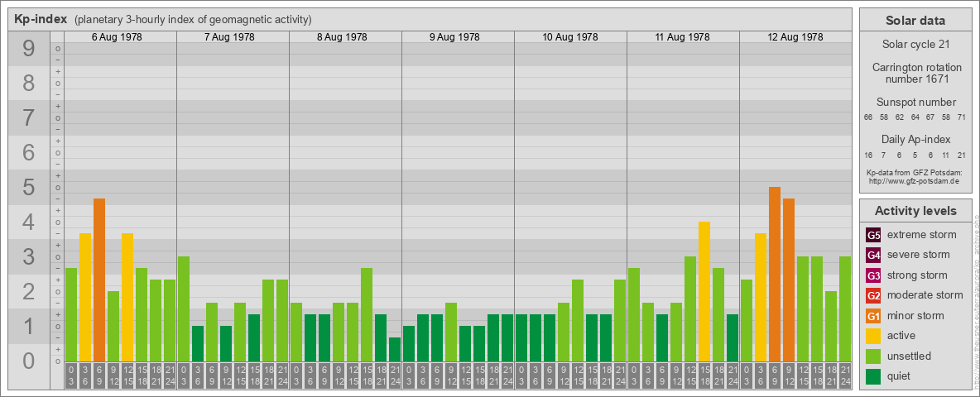980x397 pixels.
Task: Click the dark green 'quiet' legend swatch
Action: pyautogui.click(x=873, y=376)
